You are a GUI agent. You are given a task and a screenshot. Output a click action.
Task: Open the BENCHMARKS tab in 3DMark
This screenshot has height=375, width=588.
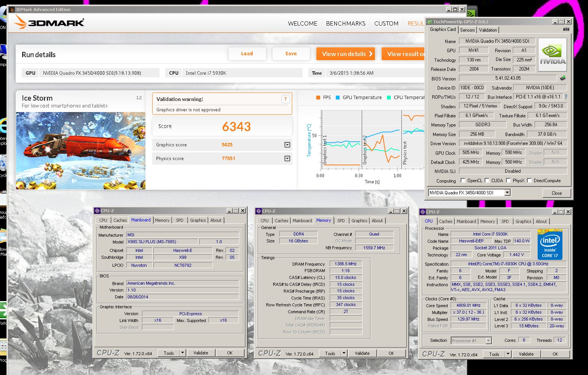tap(346, 23)
